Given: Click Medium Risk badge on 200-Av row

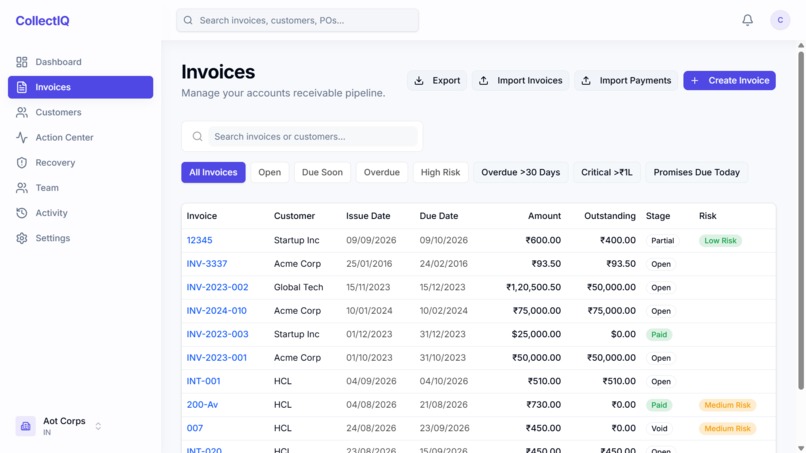Looking at the screenshot, I should 727,405.
